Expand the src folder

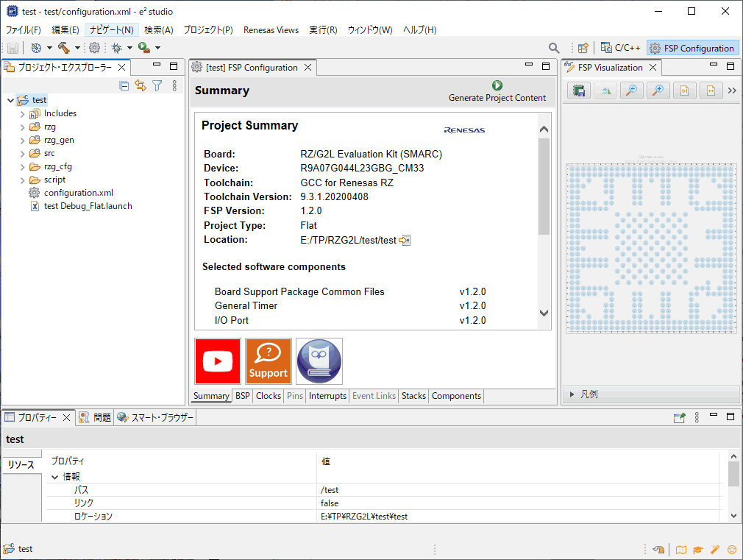coord(22,154)
